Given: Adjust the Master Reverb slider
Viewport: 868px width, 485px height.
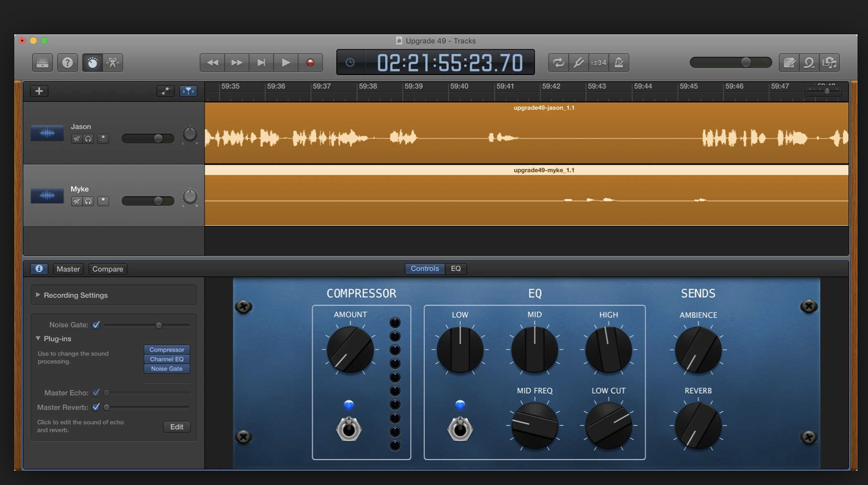Looking at the screenshot, I should 147,407.
